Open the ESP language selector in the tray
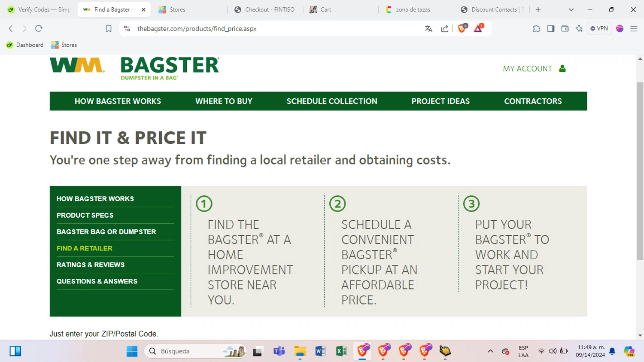The image size is (644, 362). pyautogui.click(x=523, y=351)
